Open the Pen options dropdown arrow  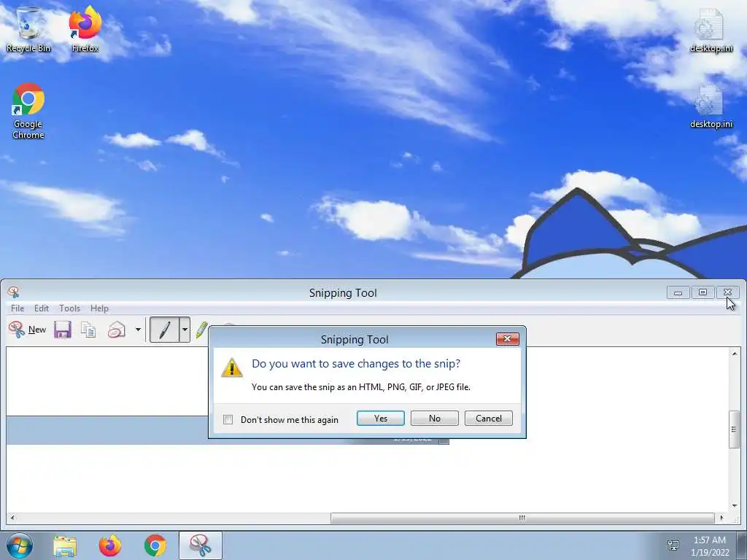(x=185, y=330)
